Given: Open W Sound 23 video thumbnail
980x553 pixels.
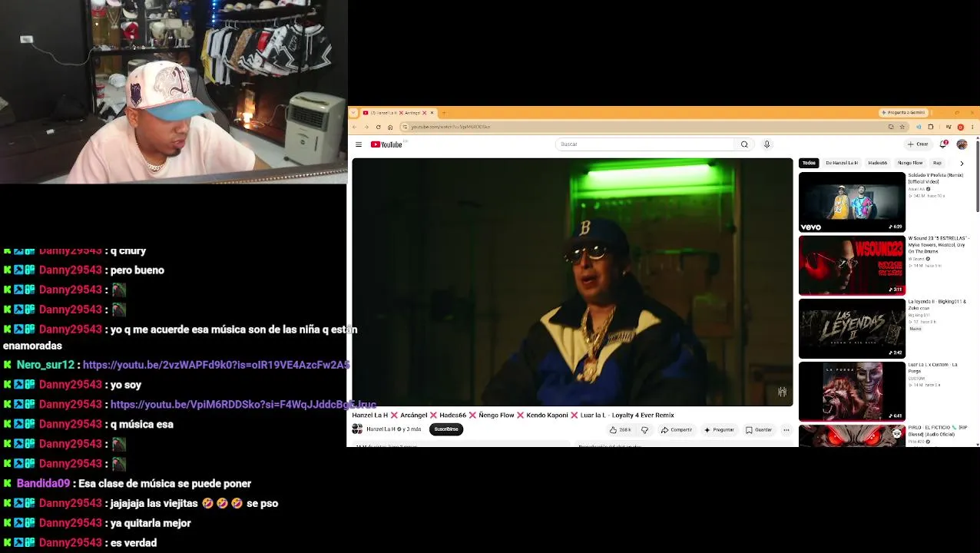Looking at the screenshot, I should coord(852,266).
